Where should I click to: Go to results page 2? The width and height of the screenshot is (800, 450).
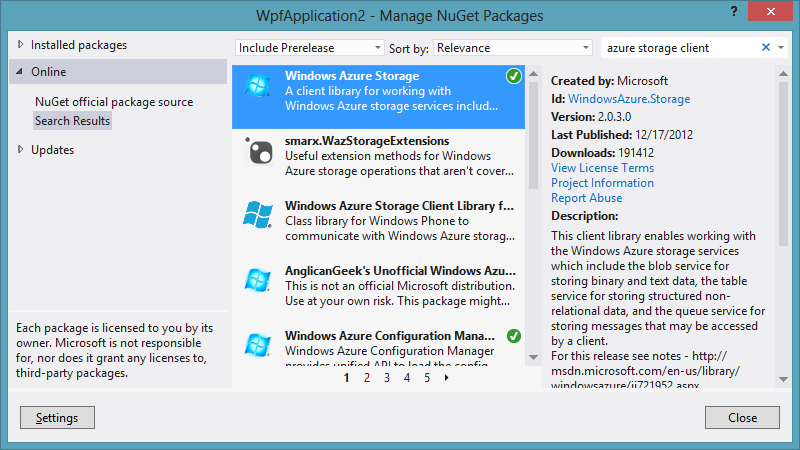[367, 378]
